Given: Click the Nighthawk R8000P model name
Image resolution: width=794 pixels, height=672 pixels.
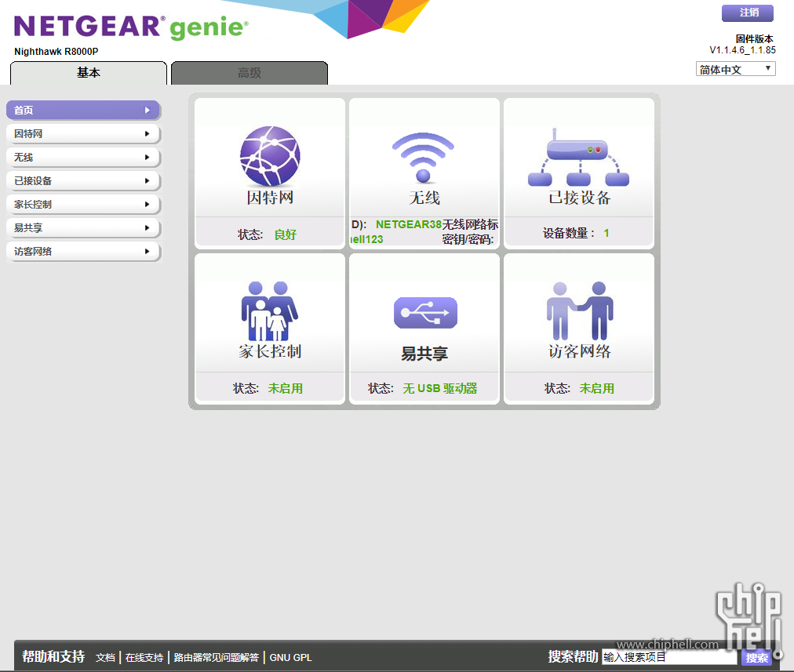Looking at the screenshot, I should click(56, 52).
